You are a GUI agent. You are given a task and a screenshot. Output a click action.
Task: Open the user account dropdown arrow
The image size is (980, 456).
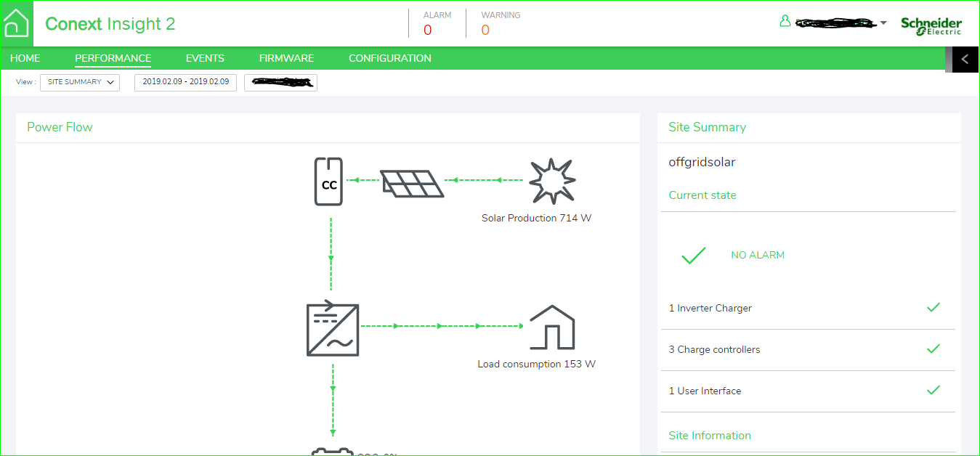[x=883, y=23]
